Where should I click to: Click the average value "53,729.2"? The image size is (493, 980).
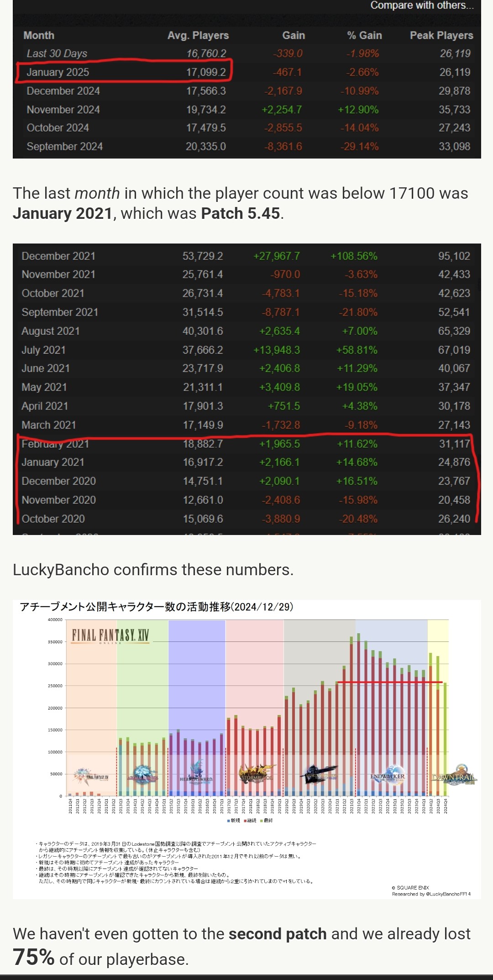(x=203, y=256)
